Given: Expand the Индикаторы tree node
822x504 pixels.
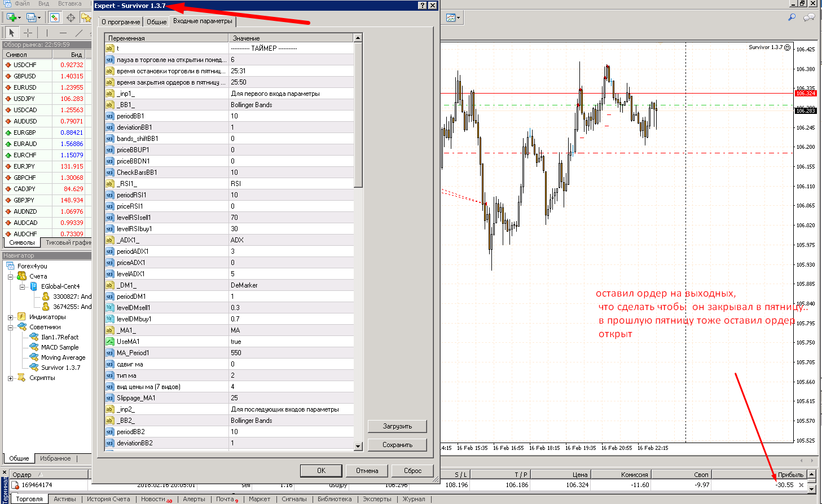Looking at the screenshot, I should click(x=10, y=317).
